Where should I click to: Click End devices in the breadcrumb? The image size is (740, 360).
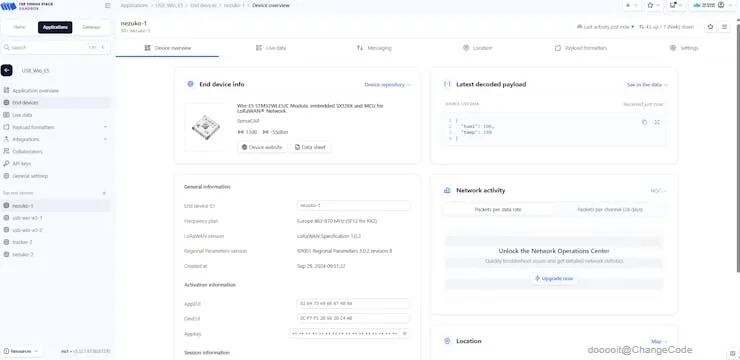[x=203, y=6]
